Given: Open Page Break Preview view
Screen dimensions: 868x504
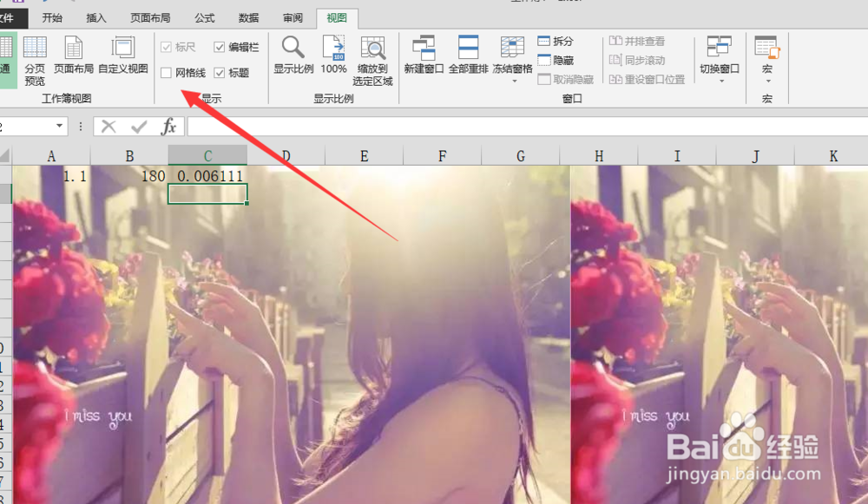Looking at the screenshot, I should [x=35, y=60].
